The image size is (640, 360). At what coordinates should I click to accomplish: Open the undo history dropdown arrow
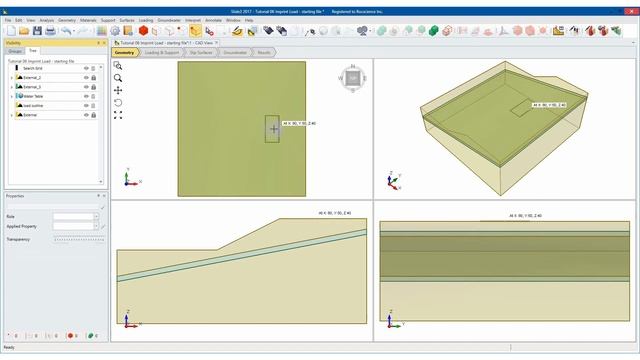[73, 31]
